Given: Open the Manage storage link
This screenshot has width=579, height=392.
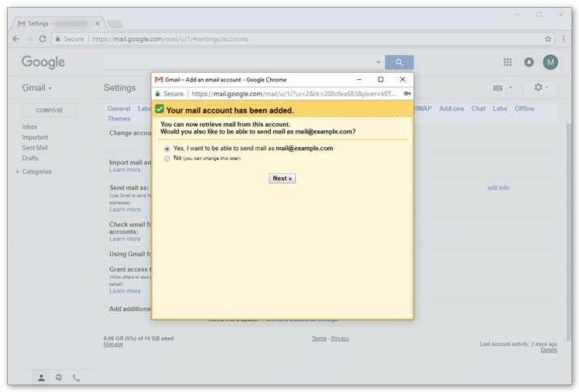Looking at the screenshot, I should pos(113,344).
